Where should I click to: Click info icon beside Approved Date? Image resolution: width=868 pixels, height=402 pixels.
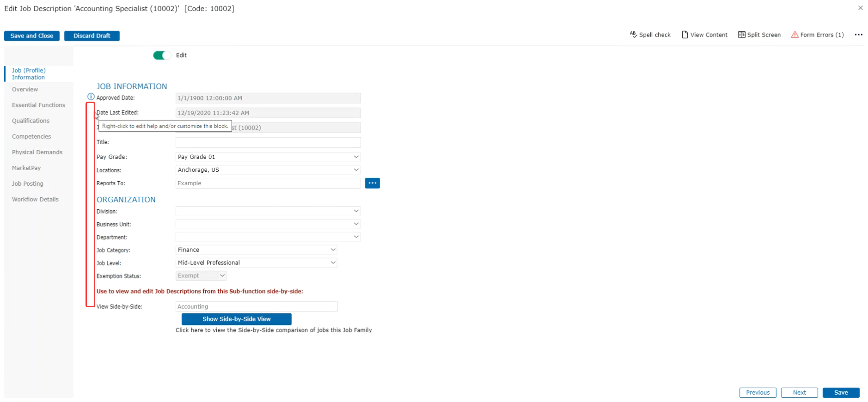pyautogui.click(x=91, y=97)
